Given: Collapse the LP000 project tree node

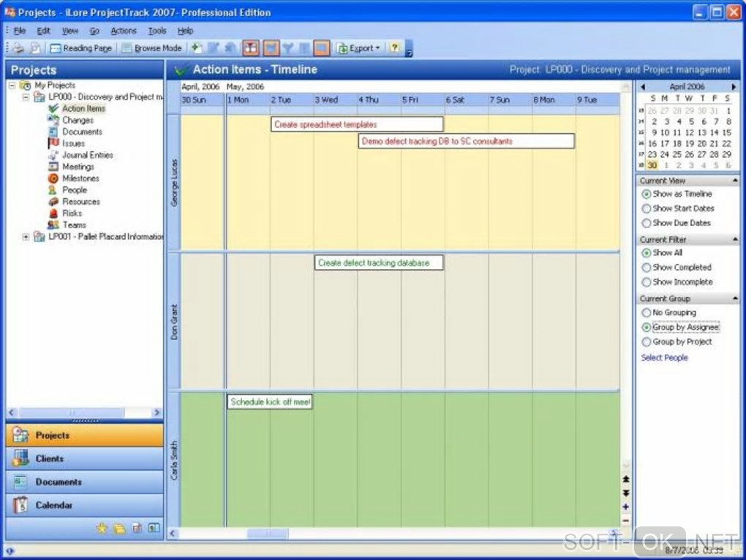Looking at the screenshot, I should pyautogui.click(x=26, y=97).
